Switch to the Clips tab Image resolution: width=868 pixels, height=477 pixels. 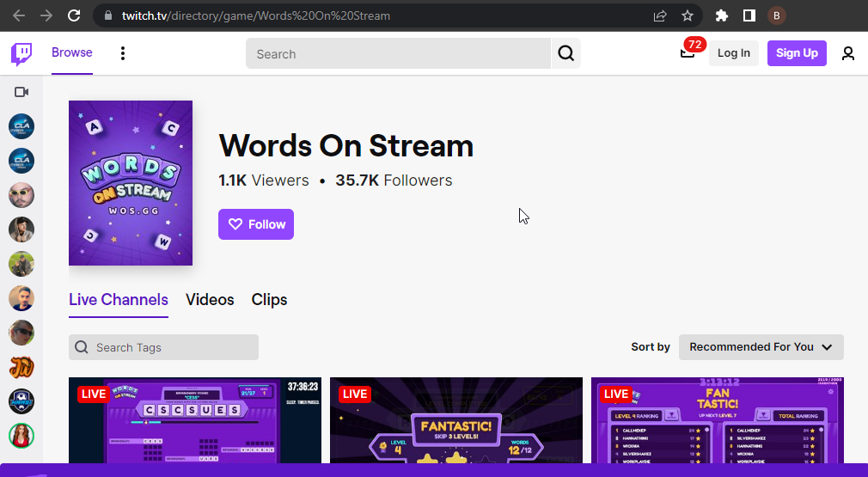coord(269,299)
